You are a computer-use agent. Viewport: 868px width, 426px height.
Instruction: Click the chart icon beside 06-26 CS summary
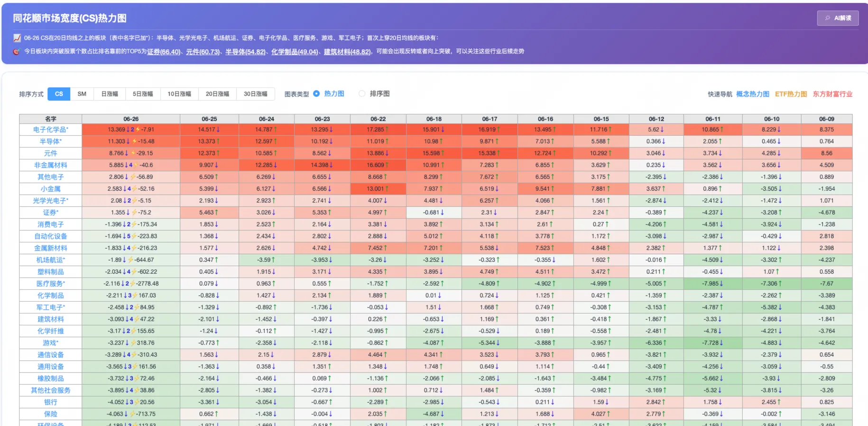point(17,38)
